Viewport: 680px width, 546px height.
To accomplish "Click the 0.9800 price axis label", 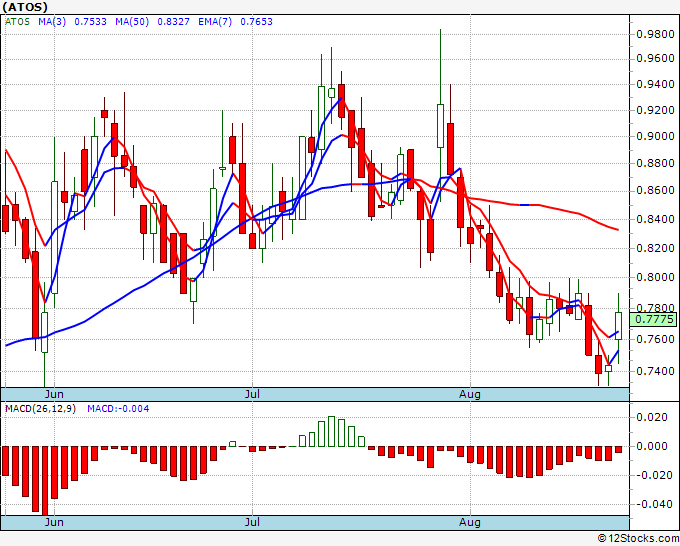I will 655,34.
